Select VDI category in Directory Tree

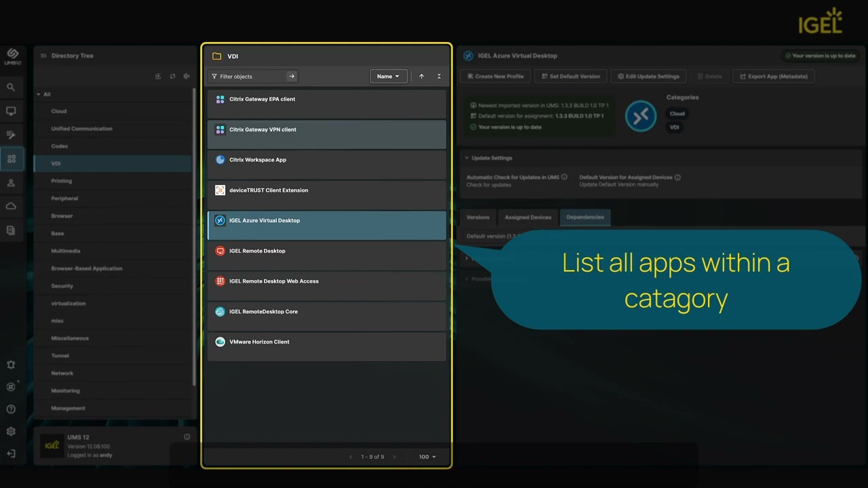(x=113, y=163)
